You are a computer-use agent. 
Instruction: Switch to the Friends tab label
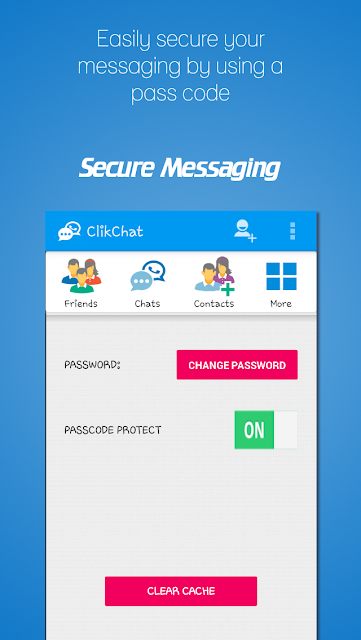click(81, 304)
